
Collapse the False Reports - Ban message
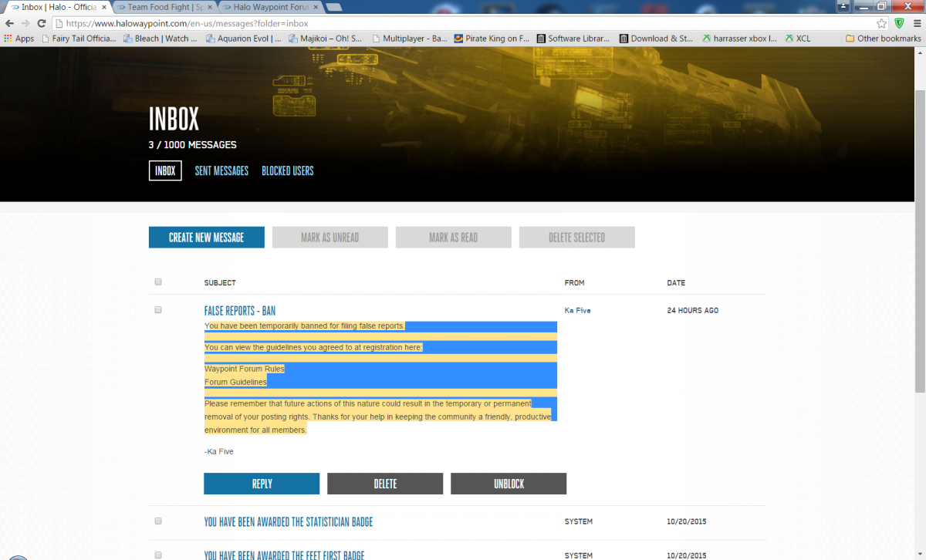point(239,311)
